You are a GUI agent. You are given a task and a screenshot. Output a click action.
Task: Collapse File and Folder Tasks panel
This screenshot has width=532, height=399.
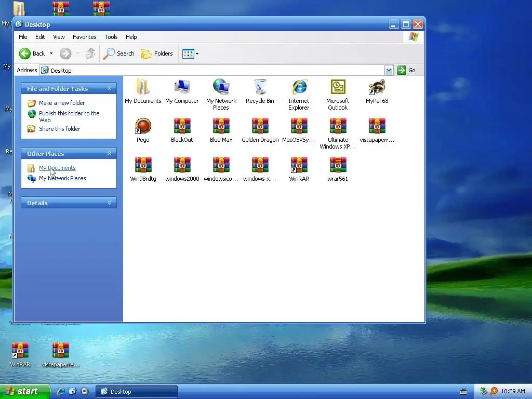[109, 88]
